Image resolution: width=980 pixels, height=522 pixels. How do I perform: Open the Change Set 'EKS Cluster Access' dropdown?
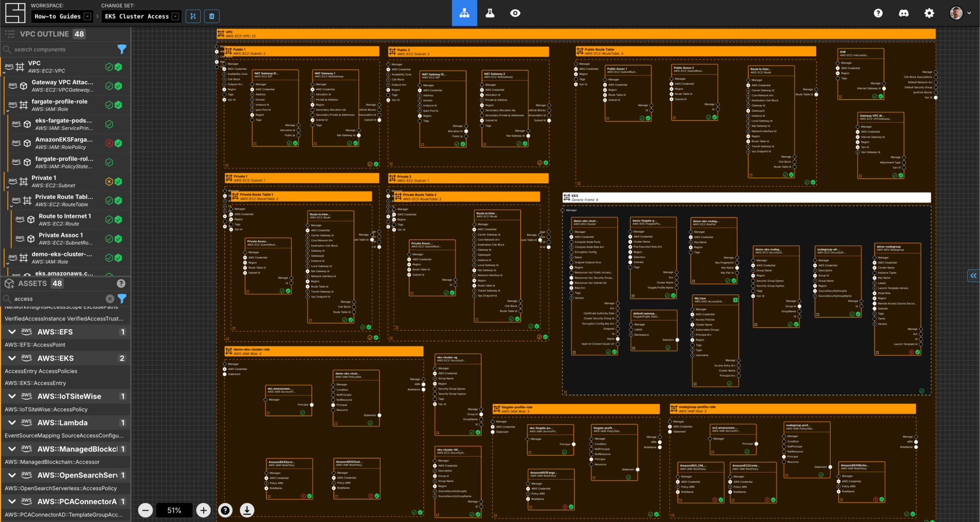pos(141,16)
